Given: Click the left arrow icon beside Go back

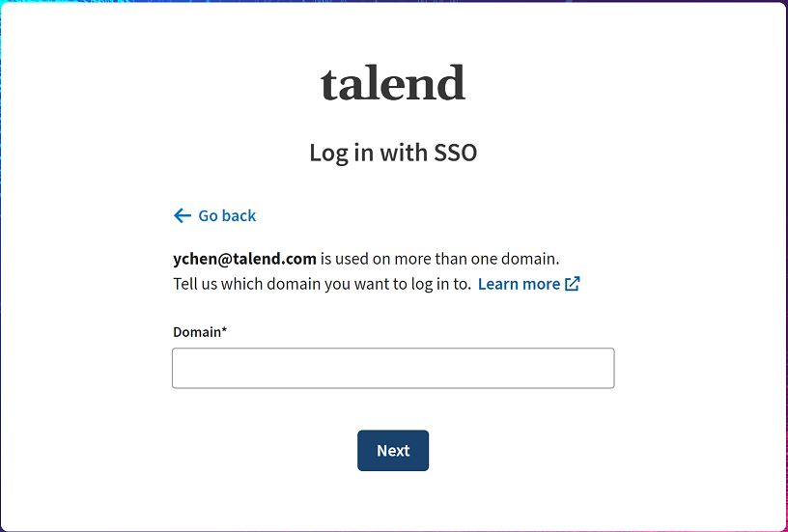Looking at the screenshot, I should pyautogui.click(x=182, y=215).
